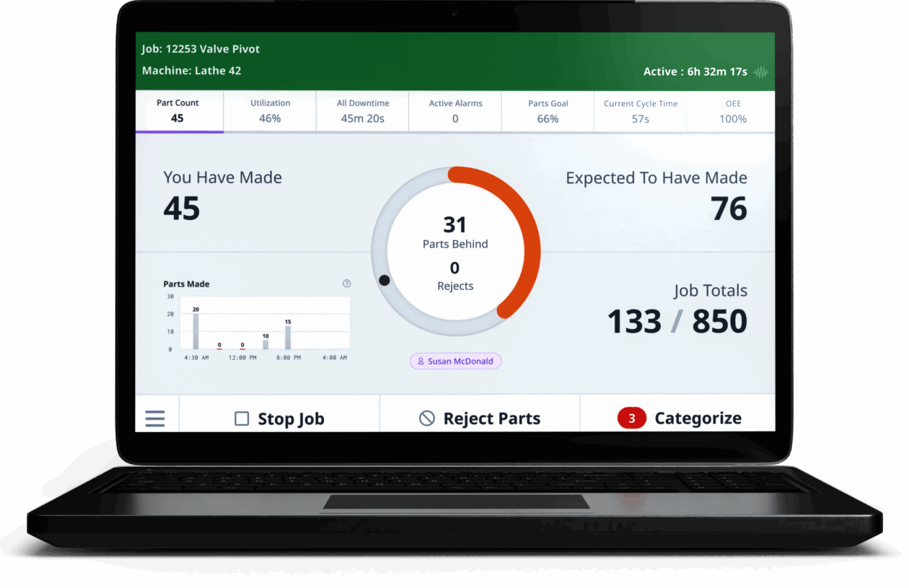This screenshot has height=588, width=909.
Task: Click the red badge showing 3 on Categorize
Action: (631, 418)
